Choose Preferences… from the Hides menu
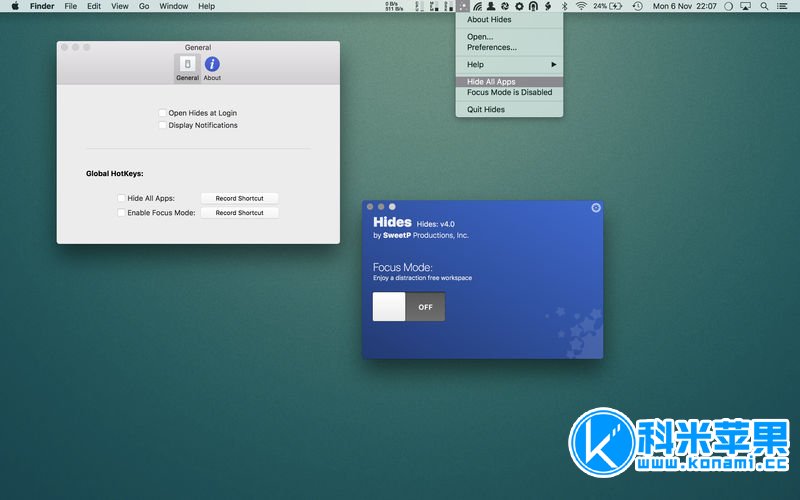 coord(509,47)
